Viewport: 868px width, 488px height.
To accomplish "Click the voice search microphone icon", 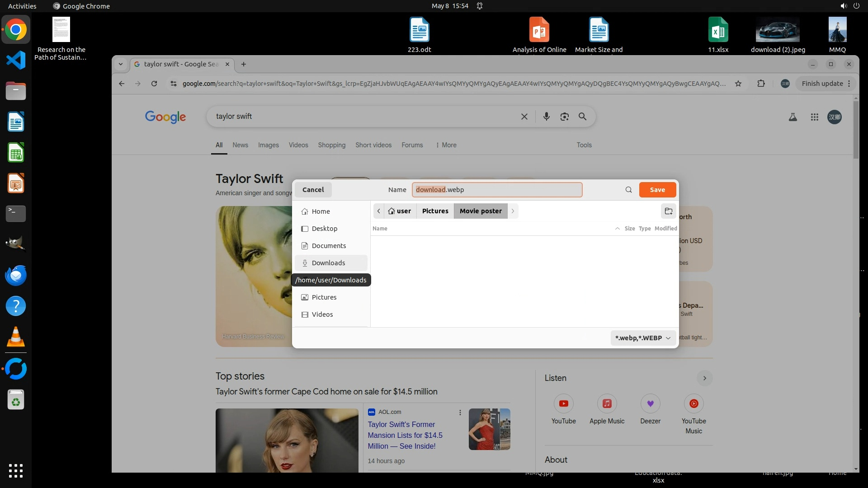I will pyautogui.click(x=546, y=117).
